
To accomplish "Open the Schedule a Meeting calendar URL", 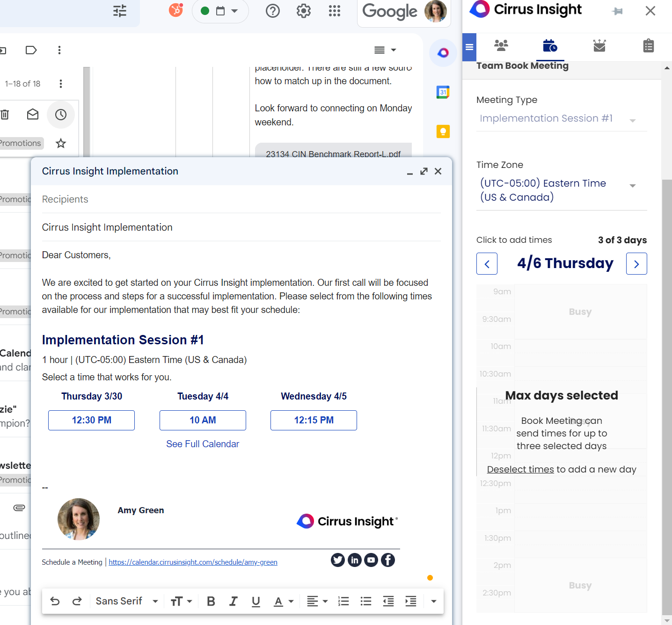I will point(193,562).
